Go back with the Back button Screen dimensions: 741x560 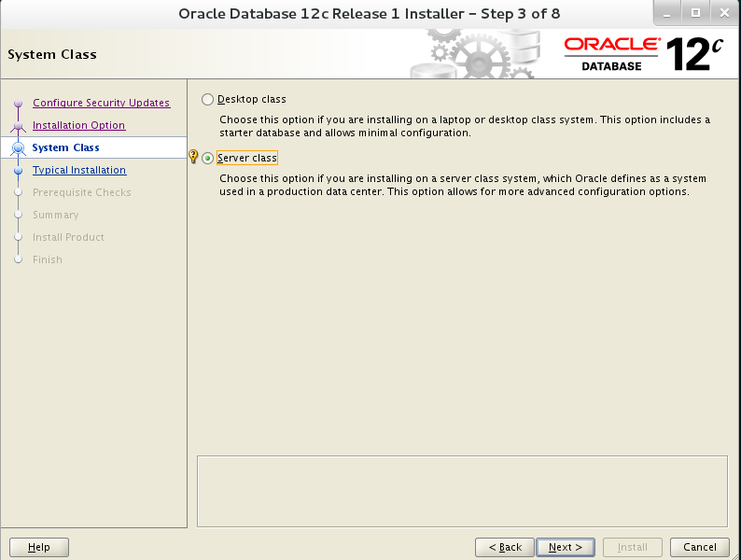pyautogui.click(x=505, y=547)
